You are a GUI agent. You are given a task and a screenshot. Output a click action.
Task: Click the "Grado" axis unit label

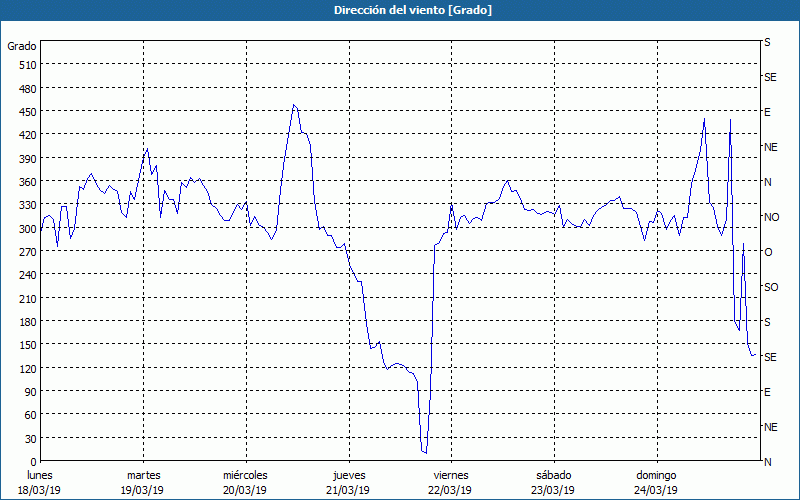[x=21, y=46]
